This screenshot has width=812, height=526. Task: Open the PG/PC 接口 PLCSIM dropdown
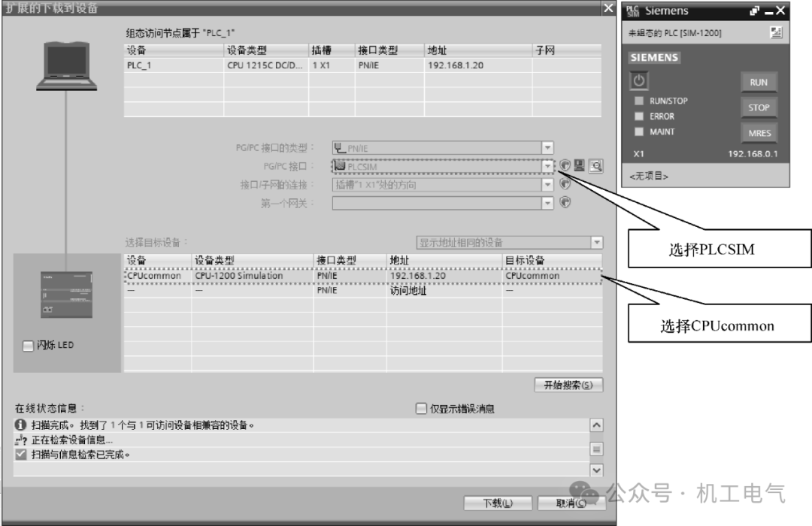point(547,166)
